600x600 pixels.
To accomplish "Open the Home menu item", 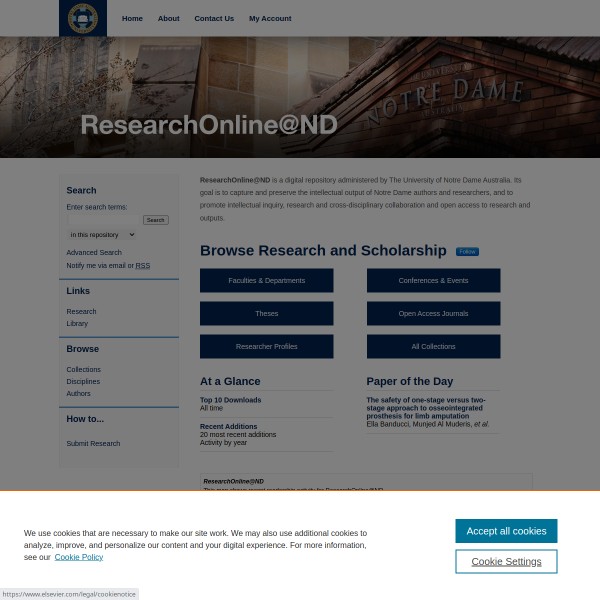I will pyautogui.click(x=132, y=18).
